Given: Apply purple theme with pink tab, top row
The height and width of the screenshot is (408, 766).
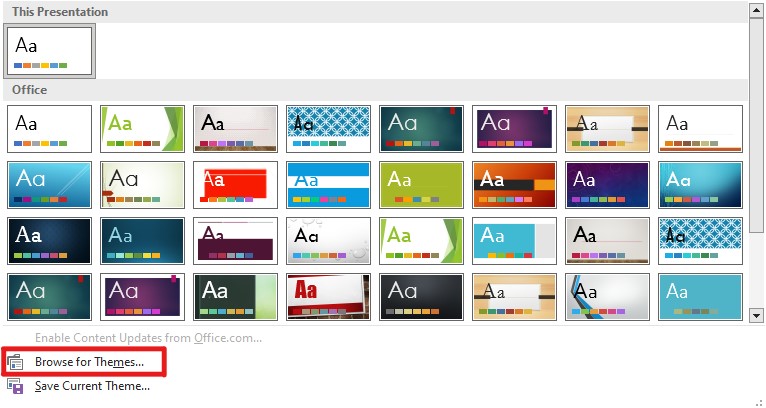Looking at the screenshot, I should pos(514,129).
